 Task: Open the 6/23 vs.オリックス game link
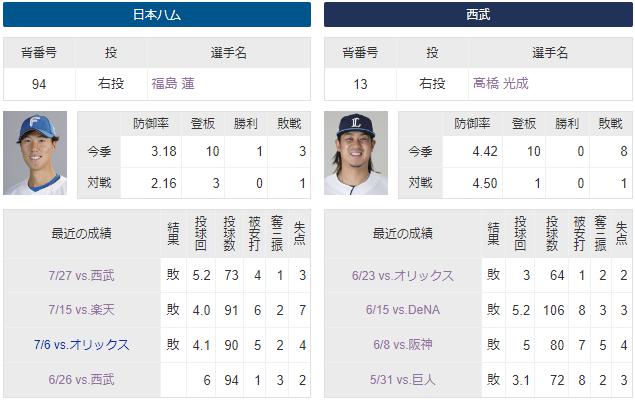tap(403, 276)
